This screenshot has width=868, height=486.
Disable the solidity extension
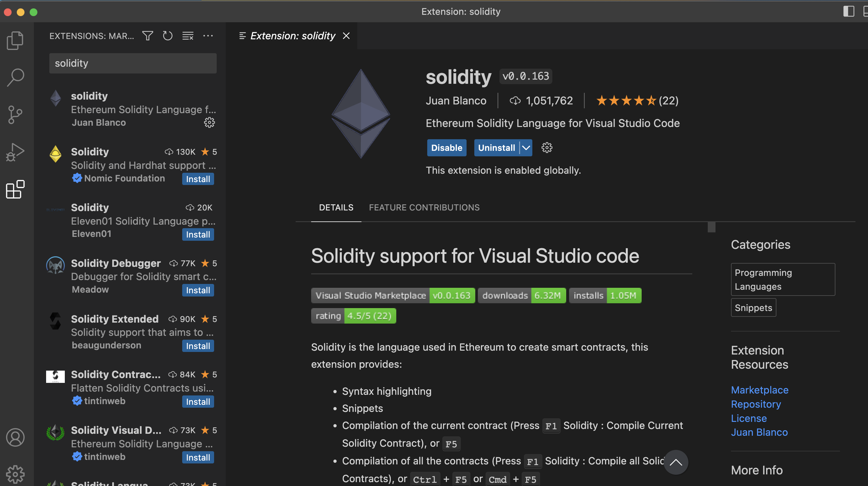click(447, 148)
